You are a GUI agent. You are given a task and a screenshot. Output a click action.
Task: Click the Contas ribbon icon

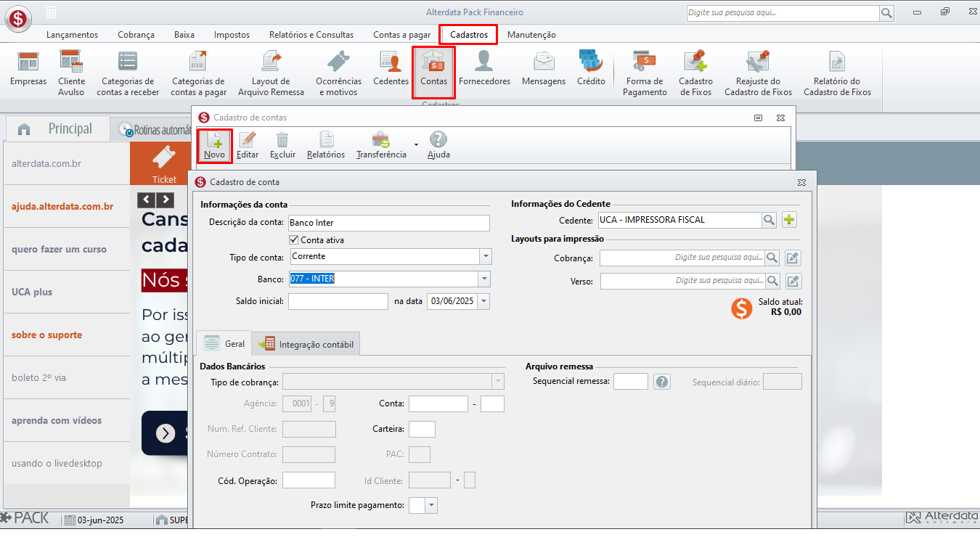pyautogui.click(x=433, y=73)
